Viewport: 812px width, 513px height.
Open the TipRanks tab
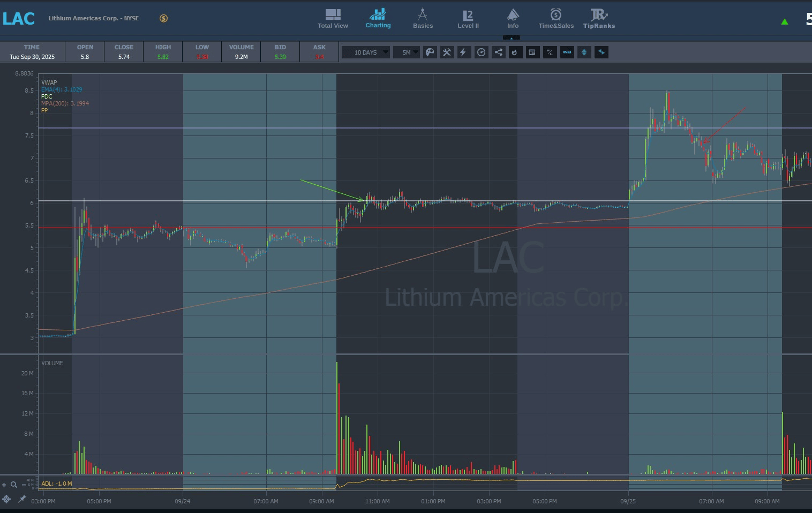pos(599,18)
